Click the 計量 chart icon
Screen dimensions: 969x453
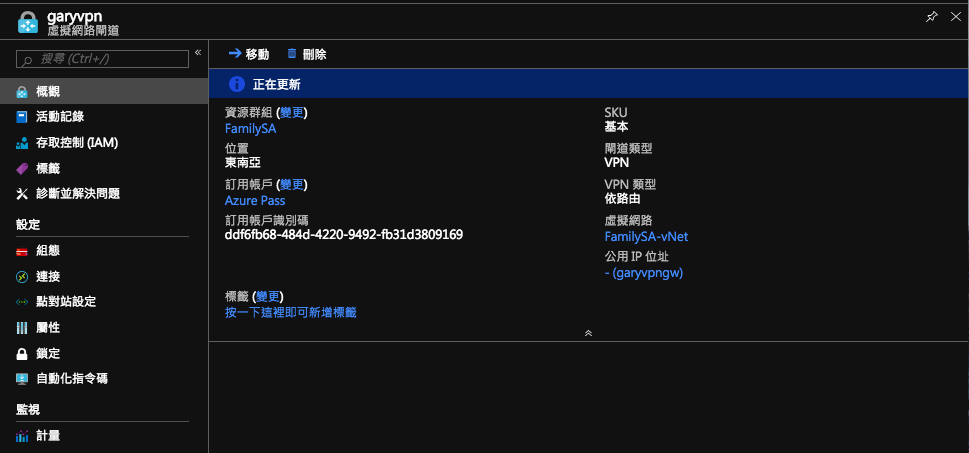tap(22, 436)
